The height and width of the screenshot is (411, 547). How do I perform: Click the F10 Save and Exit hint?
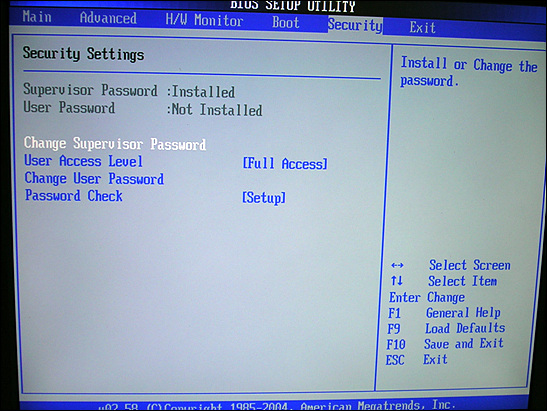pyautogui.click(x=445, y=344)
